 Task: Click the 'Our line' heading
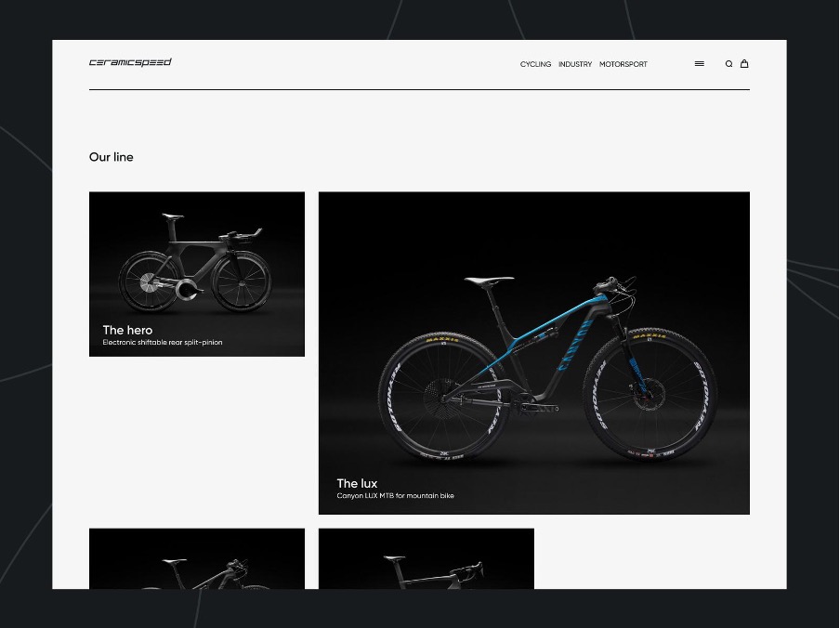[111, 157]
